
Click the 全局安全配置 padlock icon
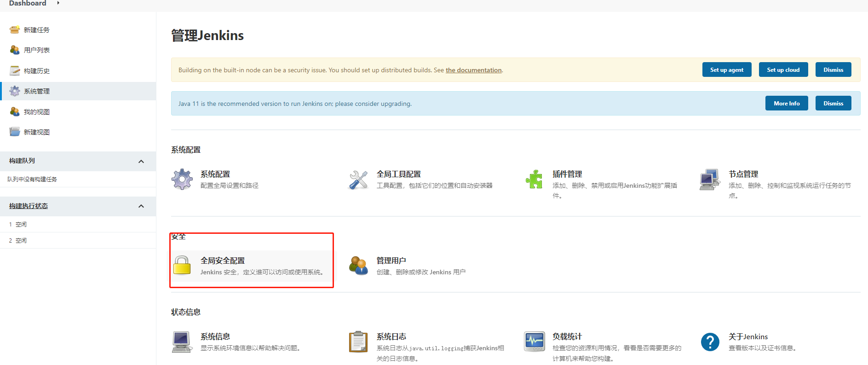[182, 266]
